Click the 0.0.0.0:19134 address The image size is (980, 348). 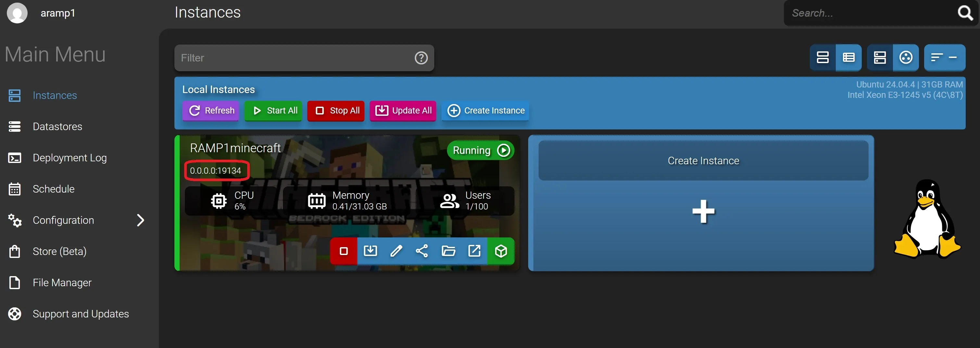click(x=216, y=170)
